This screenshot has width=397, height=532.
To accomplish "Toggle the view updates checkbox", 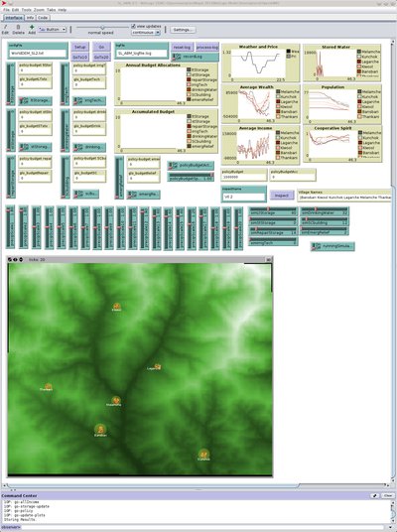I will (x=133, y=26).
